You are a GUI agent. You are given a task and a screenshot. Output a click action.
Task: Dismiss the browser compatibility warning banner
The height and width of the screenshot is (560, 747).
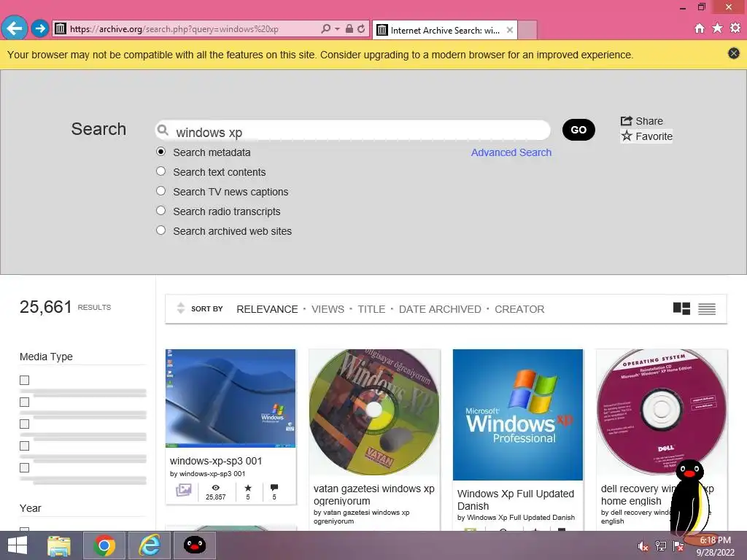click(734, 53)
